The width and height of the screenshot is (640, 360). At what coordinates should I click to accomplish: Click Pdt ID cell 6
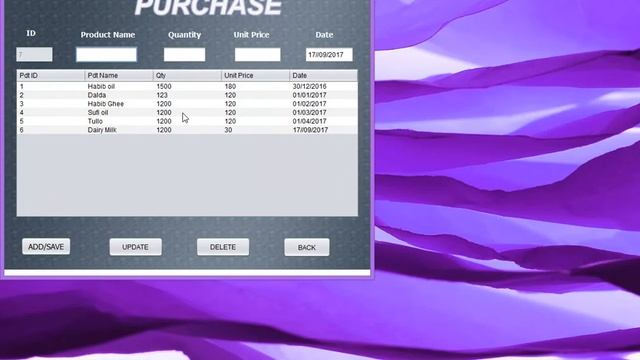tap(22, 130)
